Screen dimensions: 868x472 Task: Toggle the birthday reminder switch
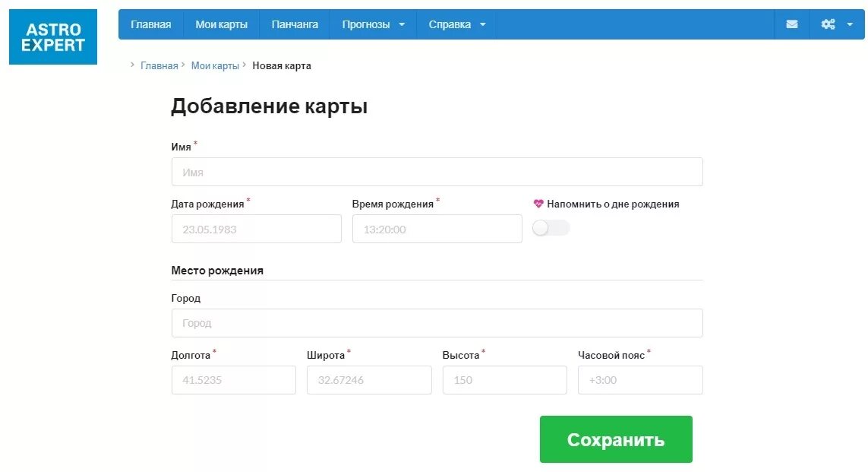tap(551, 228)
